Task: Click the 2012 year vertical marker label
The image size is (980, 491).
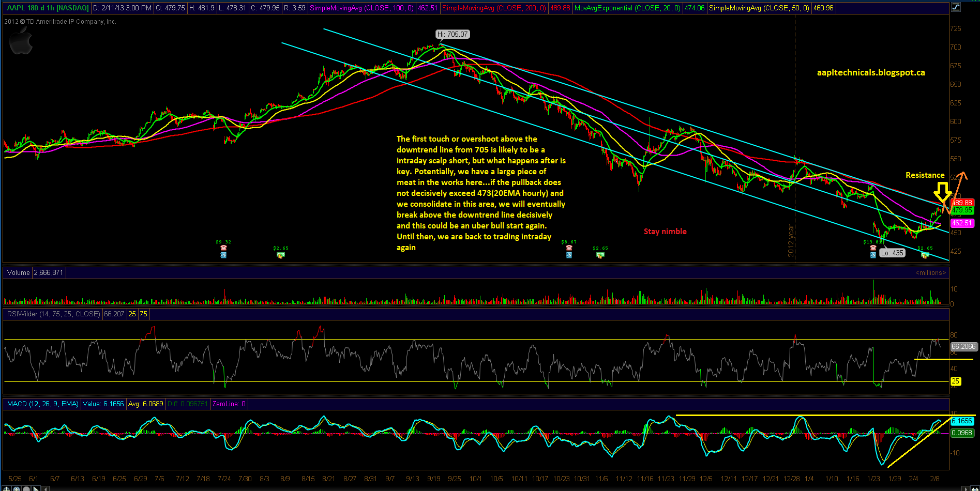Action: point(791,241)
